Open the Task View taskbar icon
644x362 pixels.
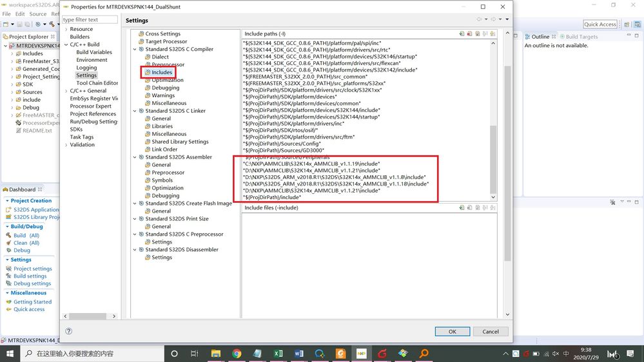point(195,354)
